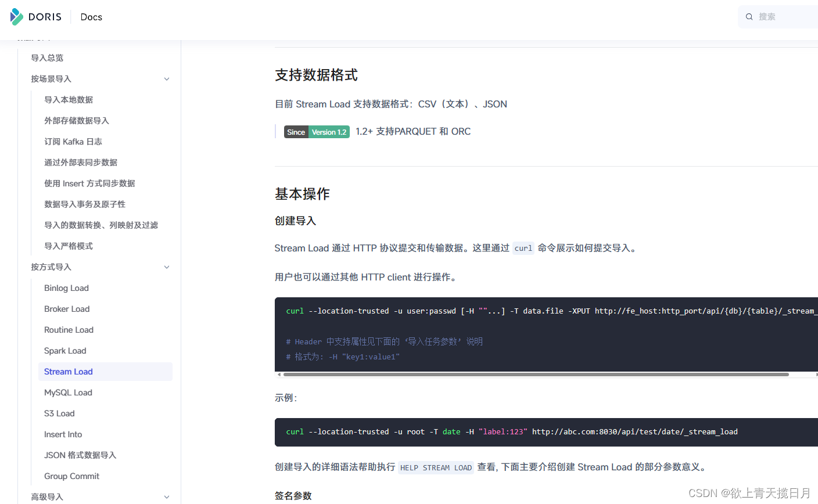This screenshot has width=818, height=504.
Task: Open the 导入本地数据 page
Action: coord(69,100)
